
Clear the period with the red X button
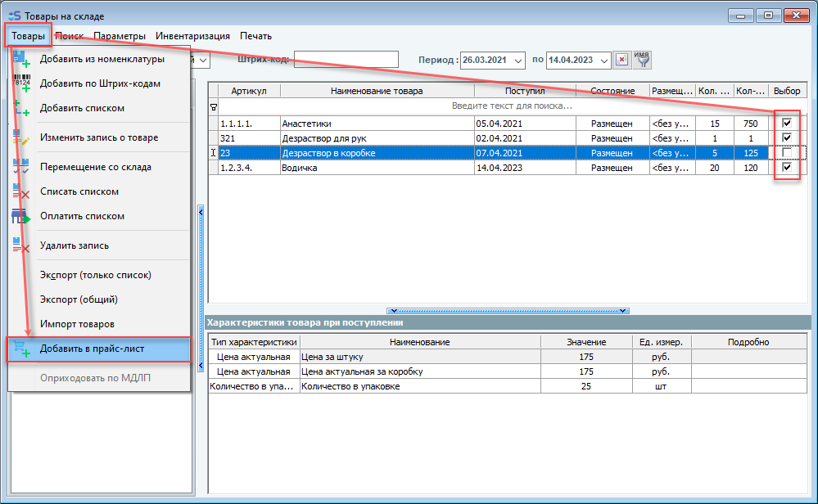click(x=622, y=60)
